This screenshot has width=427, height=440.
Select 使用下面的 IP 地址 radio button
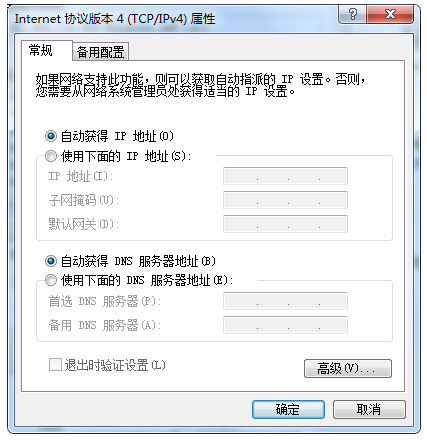51,156
